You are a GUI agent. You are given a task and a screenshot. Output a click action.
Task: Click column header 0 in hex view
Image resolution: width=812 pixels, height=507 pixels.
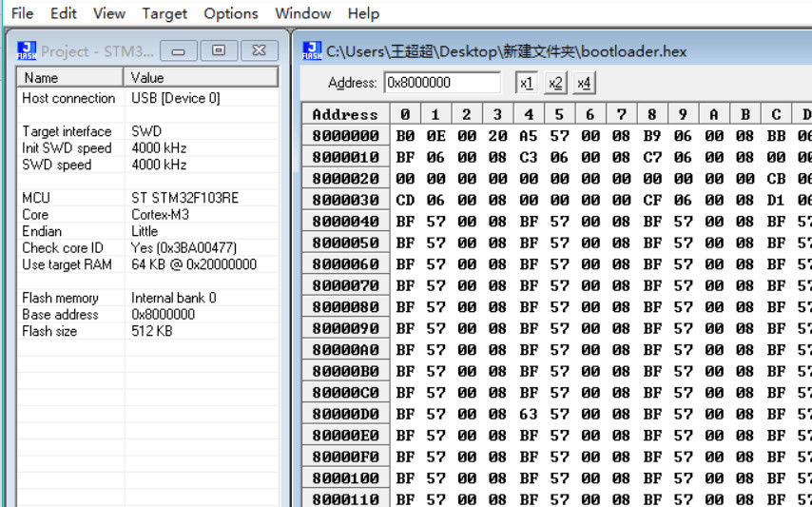coord(405,114)
